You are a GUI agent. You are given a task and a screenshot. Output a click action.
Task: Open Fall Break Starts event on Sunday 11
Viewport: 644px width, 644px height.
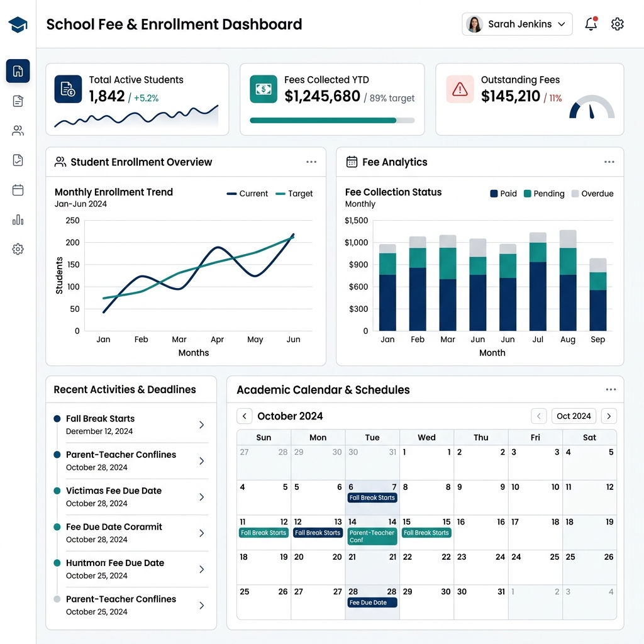point(264,533)
